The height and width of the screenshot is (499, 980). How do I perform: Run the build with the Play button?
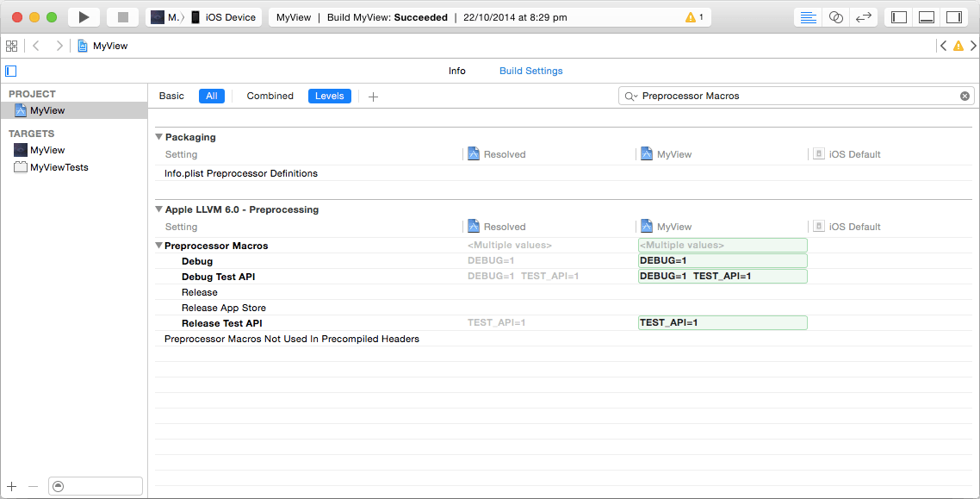(x=84, y=17)
